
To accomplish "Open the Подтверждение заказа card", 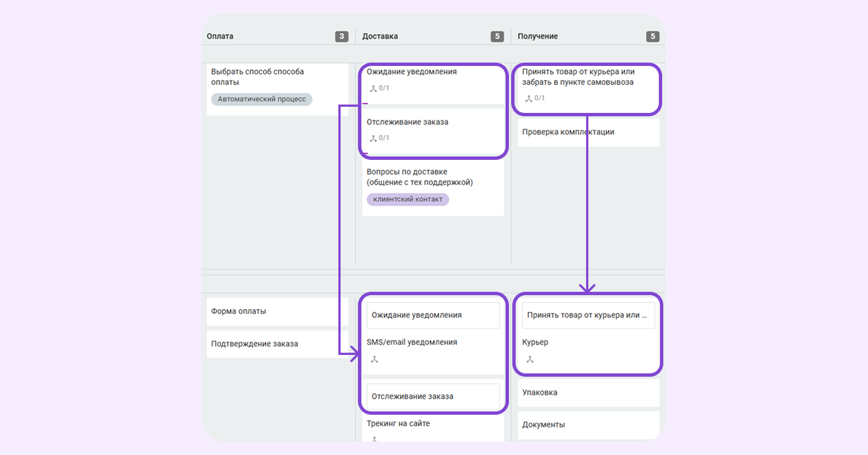I will (277, 344).
